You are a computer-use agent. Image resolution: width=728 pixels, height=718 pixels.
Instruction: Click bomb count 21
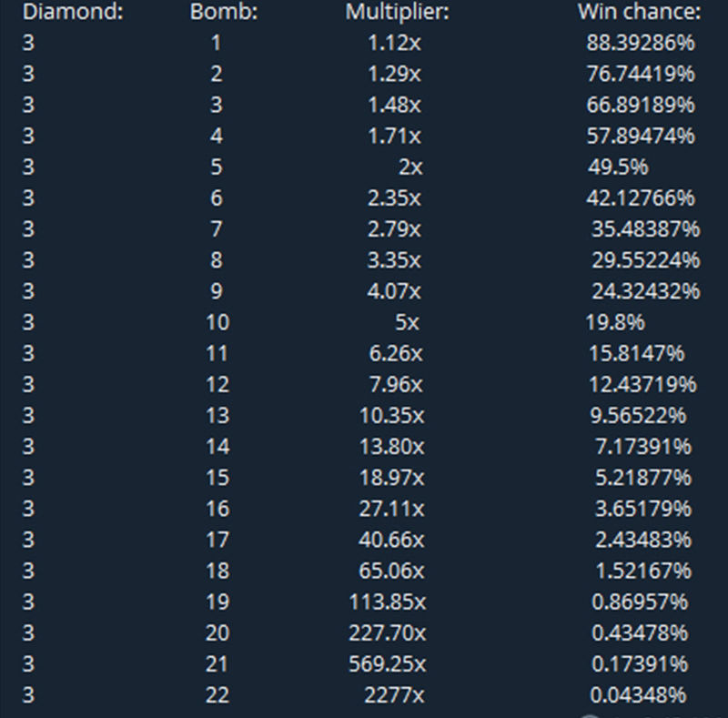coord(217,664)
